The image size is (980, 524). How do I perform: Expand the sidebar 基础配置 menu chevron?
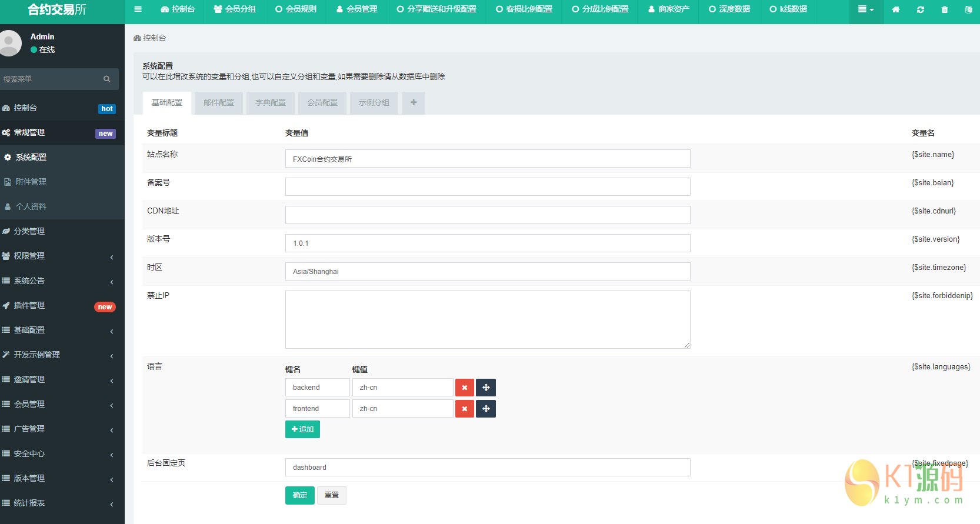coord(112,331)
